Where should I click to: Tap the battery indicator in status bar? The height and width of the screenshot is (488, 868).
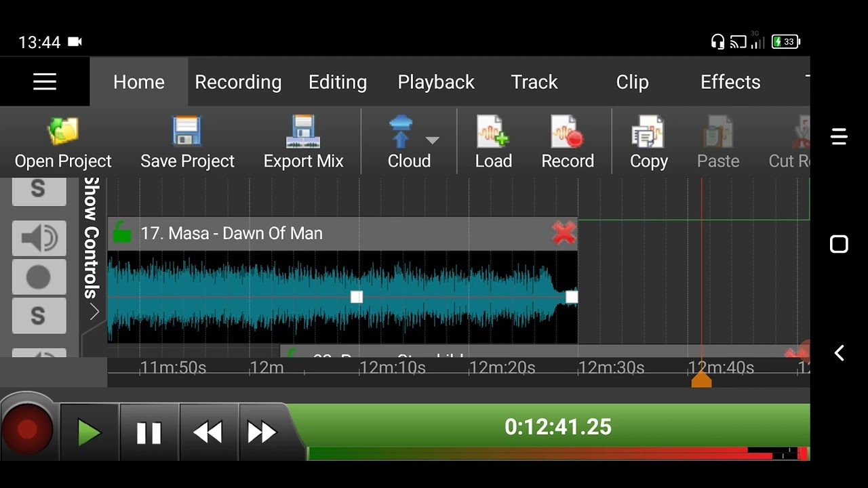pyautogui.click(x=787, y=42)
